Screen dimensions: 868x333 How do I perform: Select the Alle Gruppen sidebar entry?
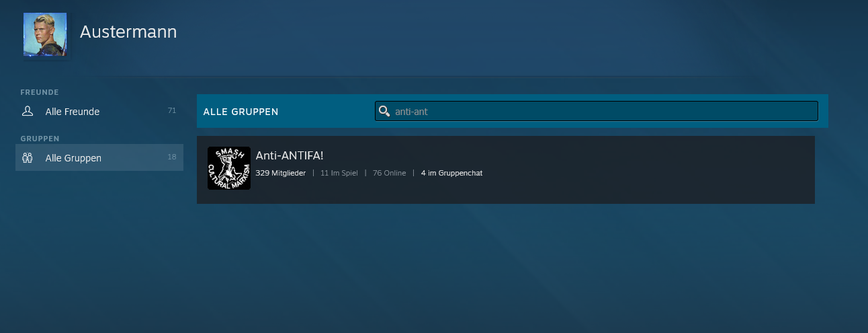point(73,158)
